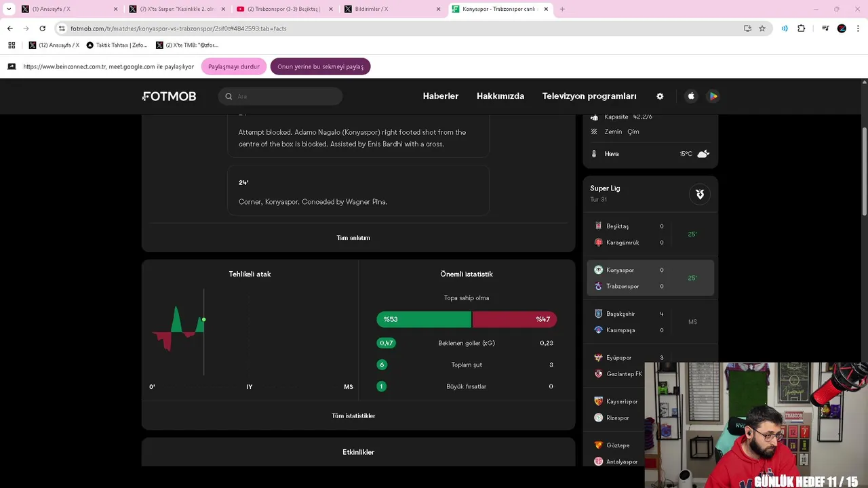Image resolution: width=868 pixels, height=488 pixels.
Task: Click the Kayserispor team crest
Action: pos(598,401)
